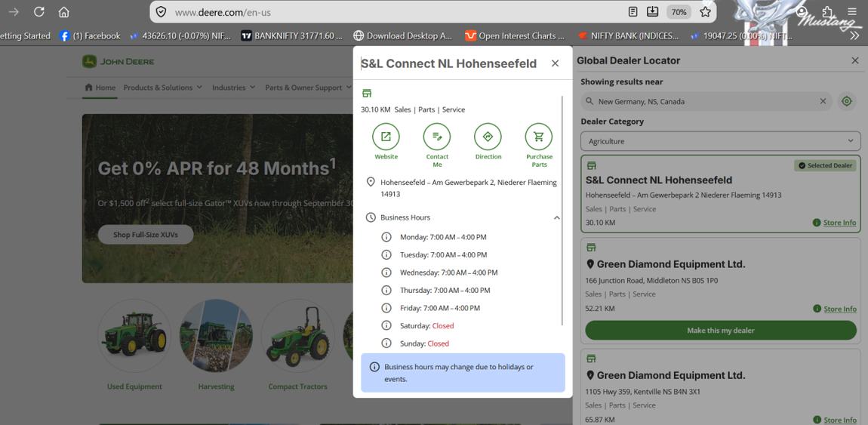Click the New Germany location search field
This screenshot has width=868, height=425.
(706, 101)
